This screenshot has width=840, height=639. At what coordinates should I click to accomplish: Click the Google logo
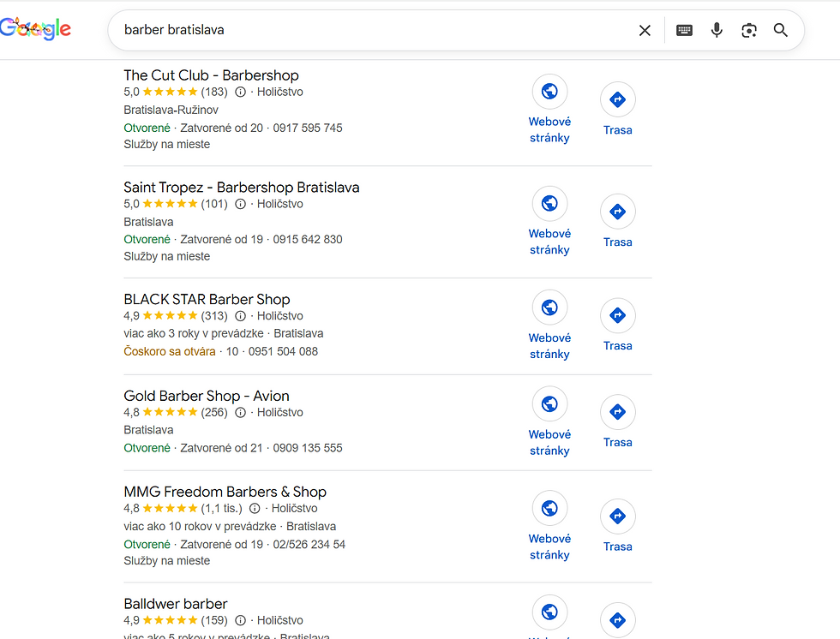point(35,28)
